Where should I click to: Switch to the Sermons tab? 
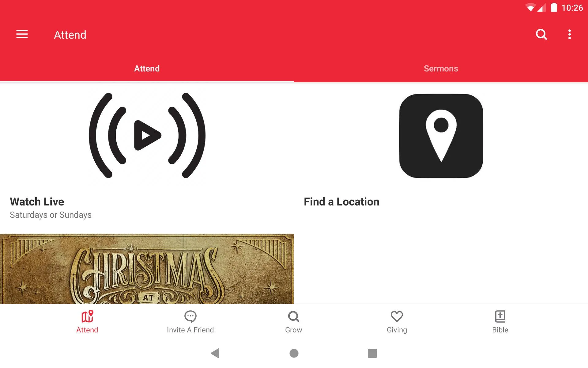click(441, 68)
